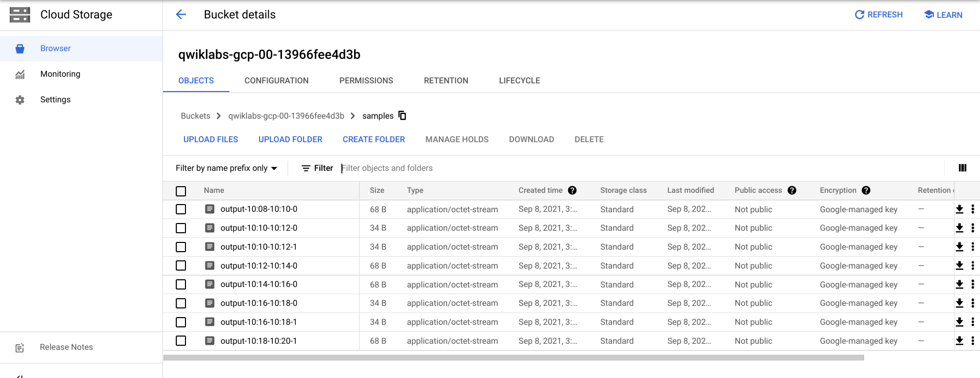Image resolution: width=980 pixels, height=378 pixels.
Task: Check the output-10:08-10:10-0 row checkbox
Action: tap(181, 209)
